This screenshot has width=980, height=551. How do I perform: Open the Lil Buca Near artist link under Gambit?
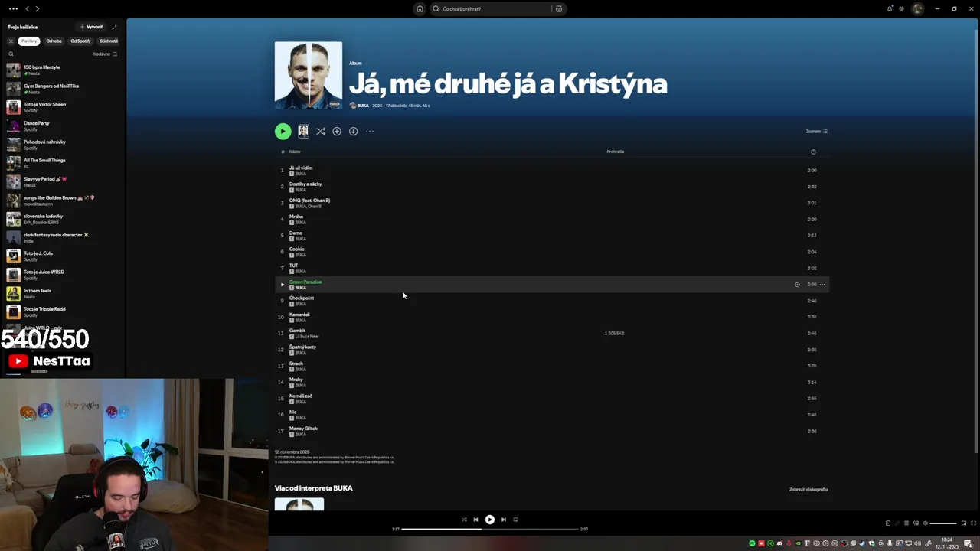(x=307, y=337)
